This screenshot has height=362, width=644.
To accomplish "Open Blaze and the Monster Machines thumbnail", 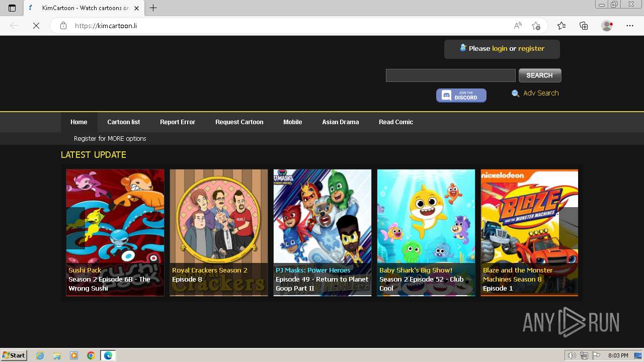I will click(529, 232).
